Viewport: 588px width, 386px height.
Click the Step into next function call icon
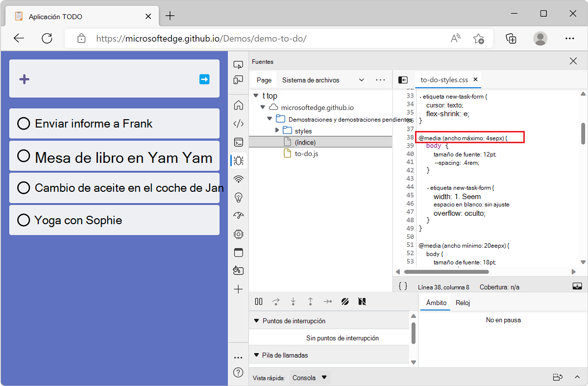pos(293,301)
